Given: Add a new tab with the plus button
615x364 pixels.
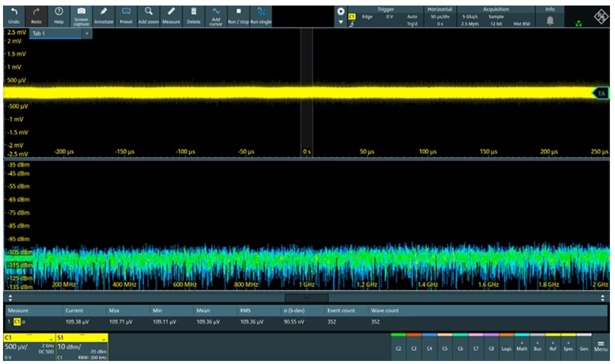Looking at the screenshot, I should [87, 33].
